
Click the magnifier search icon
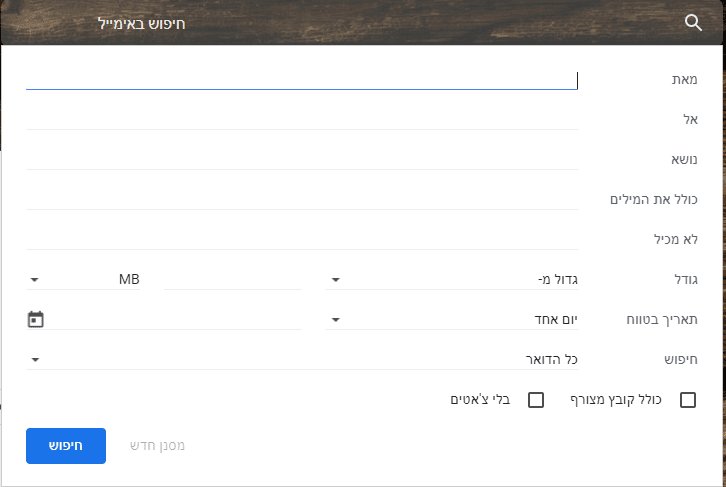[694, 23]
